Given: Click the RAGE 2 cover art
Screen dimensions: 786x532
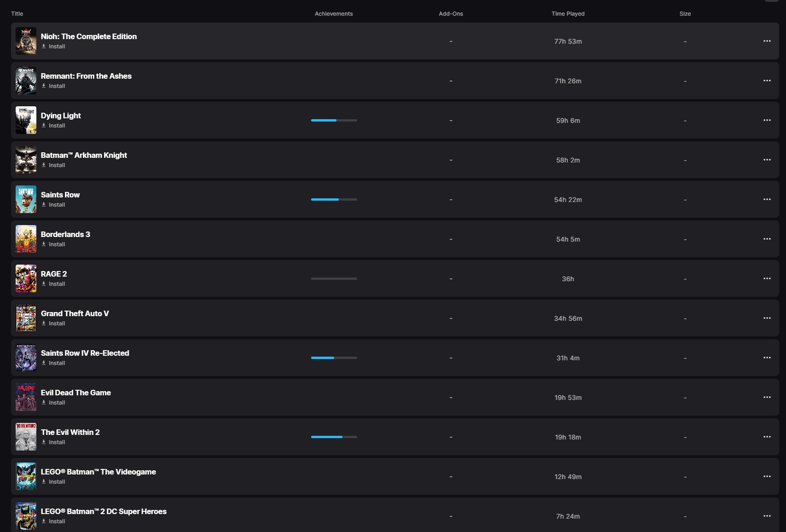Looking at the screenshot, I should (x=26, y=278).
